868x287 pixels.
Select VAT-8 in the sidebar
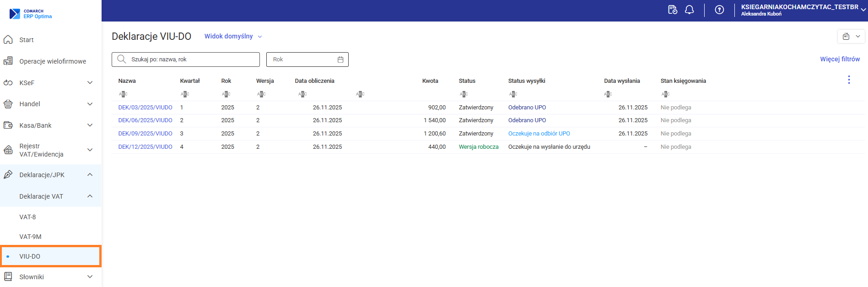pyautogui.click(x=27, y=217)
